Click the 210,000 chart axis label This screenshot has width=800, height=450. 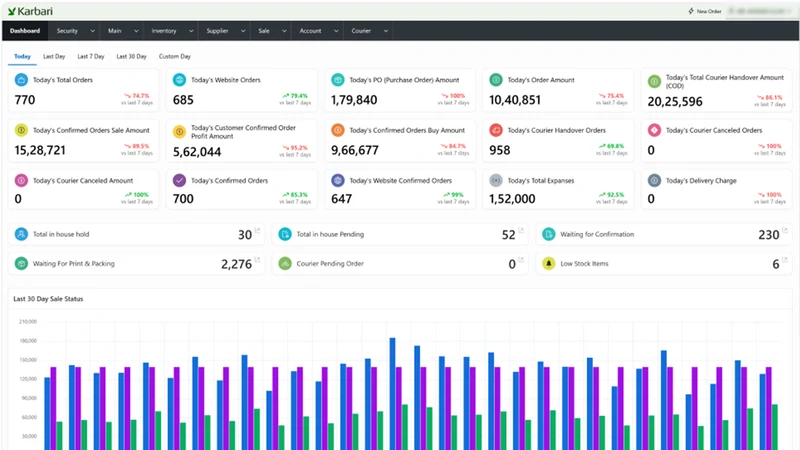[28, 321]
